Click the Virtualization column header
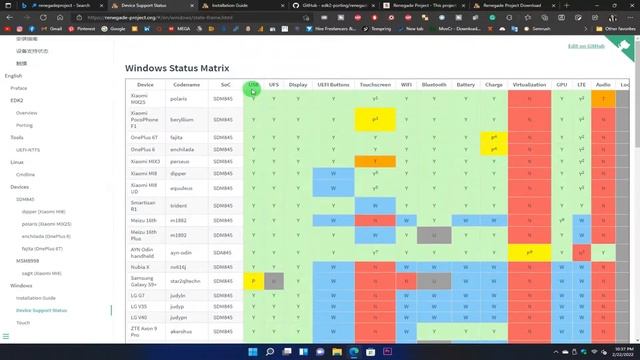Image resolution: width=640 pixels, height=360 pixels. pos(529,84)
